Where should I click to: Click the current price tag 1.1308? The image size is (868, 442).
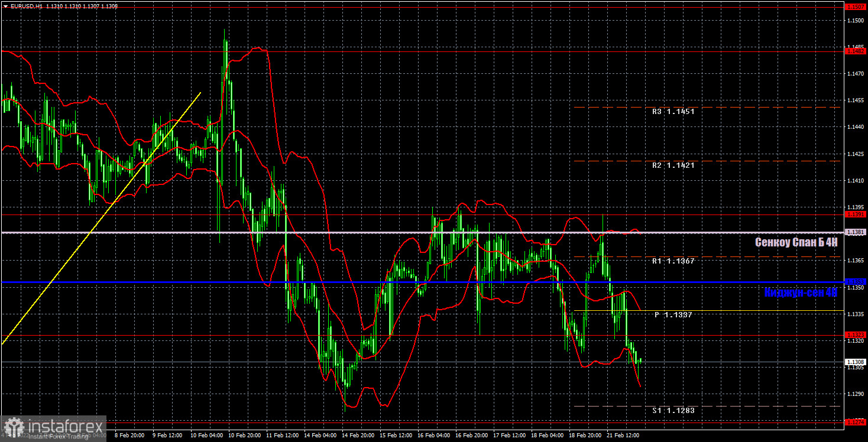tap(856, 362)
